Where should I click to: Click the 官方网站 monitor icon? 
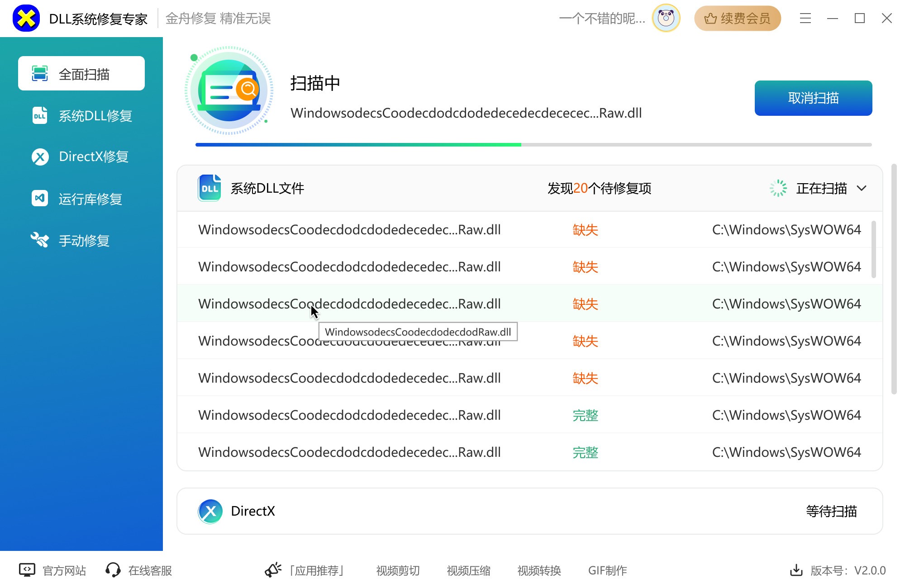tap(27, 570)
